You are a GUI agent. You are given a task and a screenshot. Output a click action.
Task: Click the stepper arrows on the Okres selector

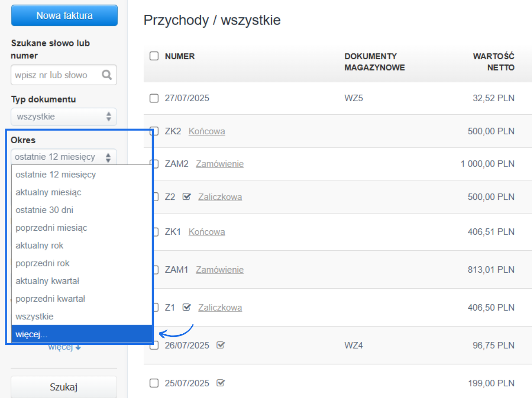108,157
